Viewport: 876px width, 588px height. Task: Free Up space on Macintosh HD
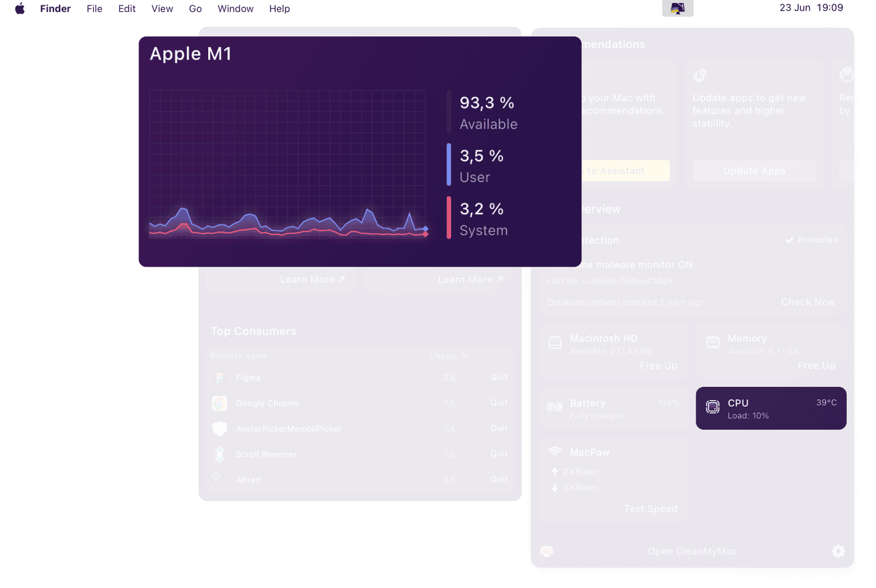point(658,365)
